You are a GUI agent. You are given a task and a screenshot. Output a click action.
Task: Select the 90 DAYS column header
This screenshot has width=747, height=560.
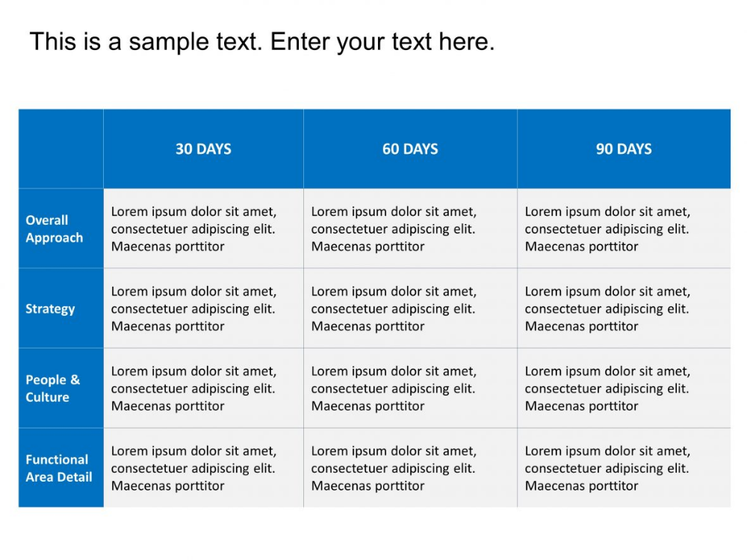624,149
